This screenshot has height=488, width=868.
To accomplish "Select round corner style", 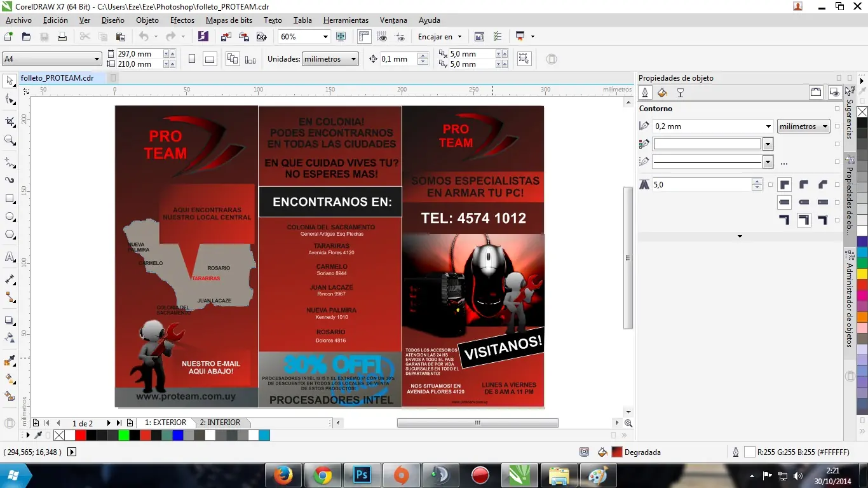I will [804, 185].
